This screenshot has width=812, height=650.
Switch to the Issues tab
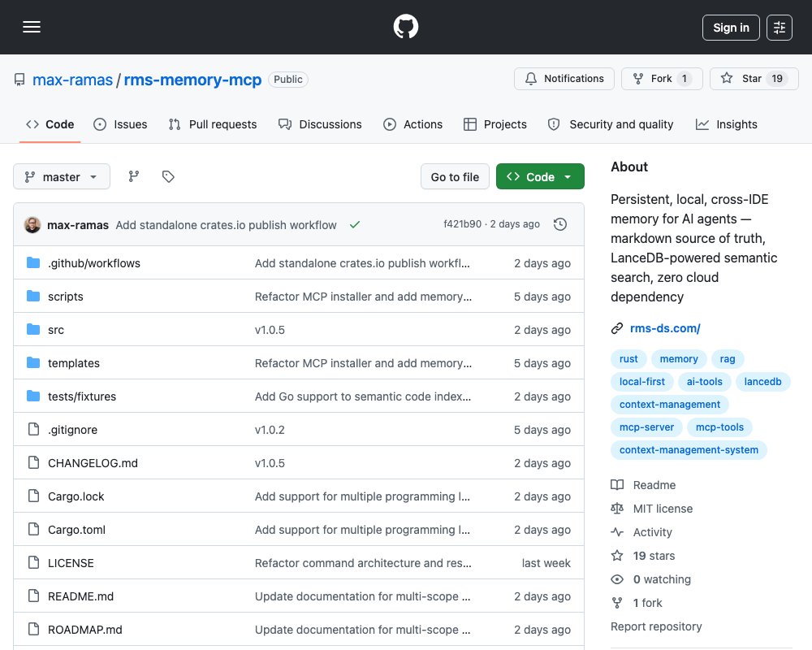tap(120, 124)
